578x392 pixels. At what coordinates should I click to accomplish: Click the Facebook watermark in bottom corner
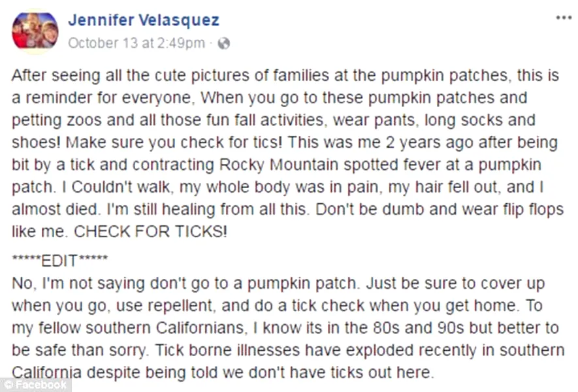click(35, 385)
